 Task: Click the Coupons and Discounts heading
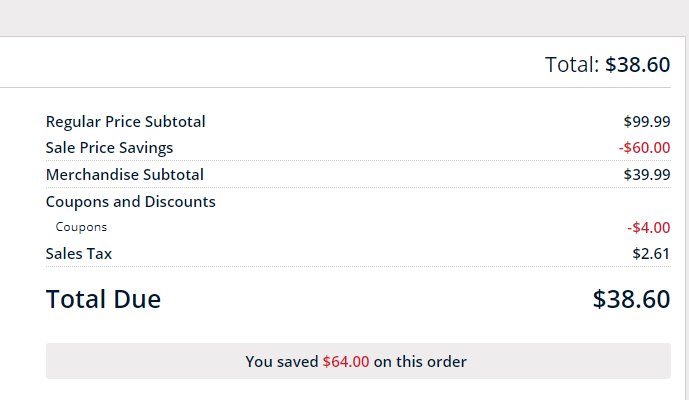131,202
